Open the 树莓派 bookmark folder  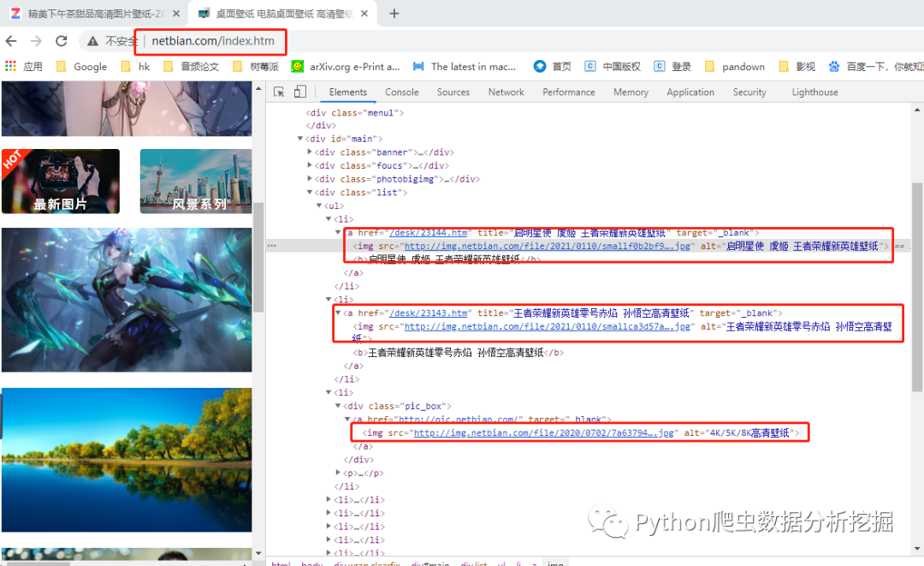(255, 67)
